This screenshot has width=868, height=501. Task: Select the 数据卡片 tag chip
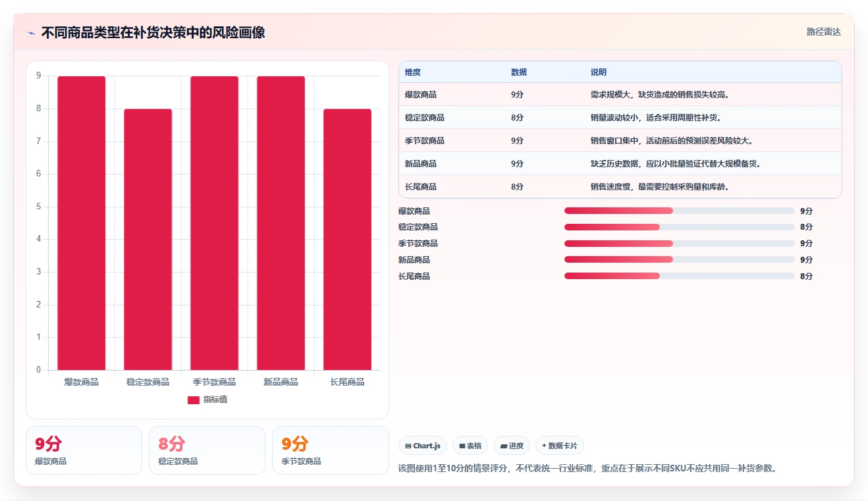pos(560,446)
